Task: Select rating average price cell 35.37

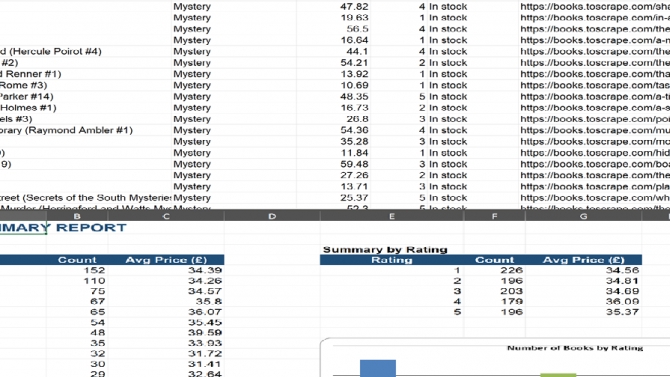Action: click(583, 312)
